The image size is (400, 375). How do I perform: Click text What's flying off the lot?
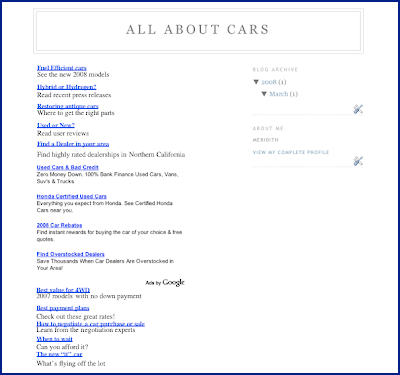pos(71,364)
